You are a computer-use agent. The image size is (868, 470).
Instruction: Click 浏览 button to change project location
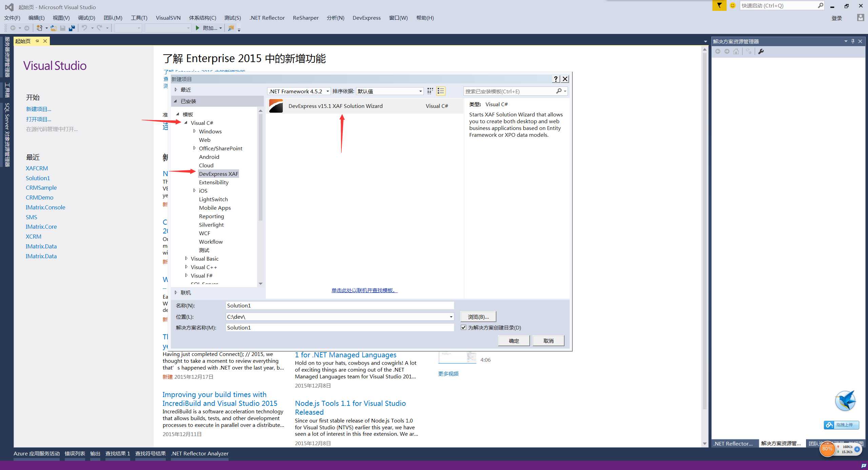pyautogui.click(x=479, y=316)
